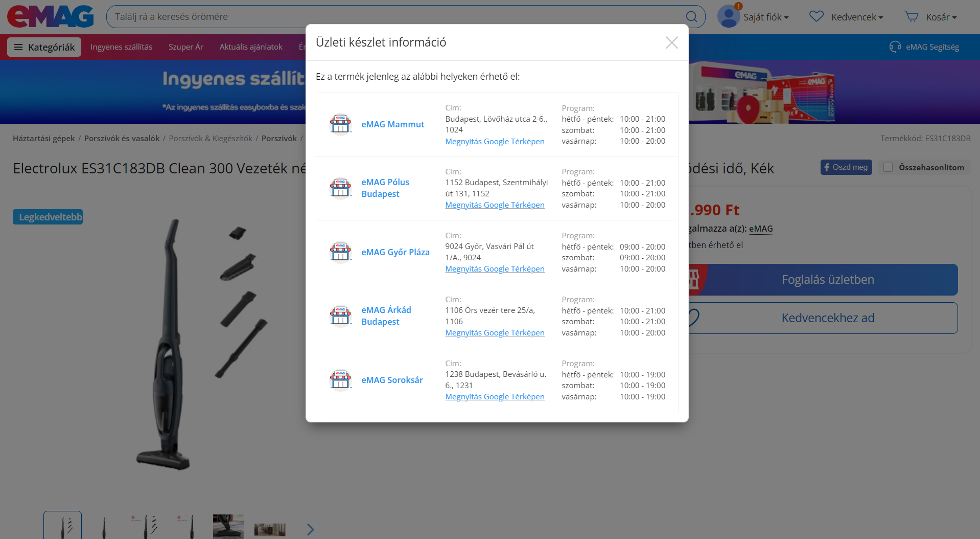Click the store icon beside eMAG Győr Pláza
The image size is (980, 539).
click(340, 252)
